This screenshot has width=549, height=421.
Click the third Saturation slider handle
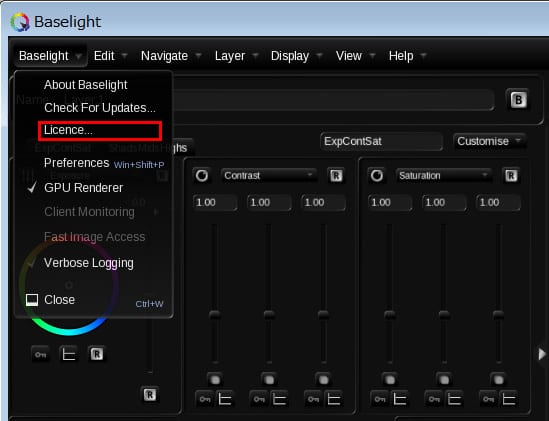click(498, 315)
